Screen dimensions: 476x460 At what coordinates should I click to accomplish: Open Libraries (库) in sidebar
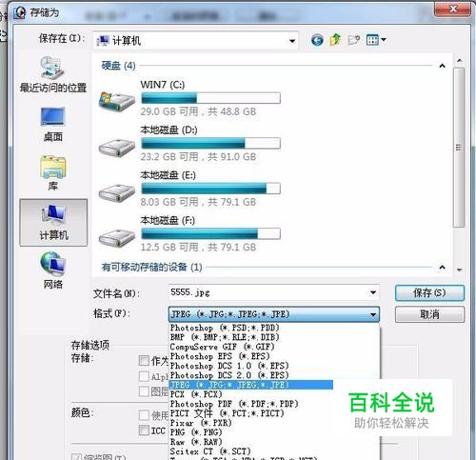(53, 173)
